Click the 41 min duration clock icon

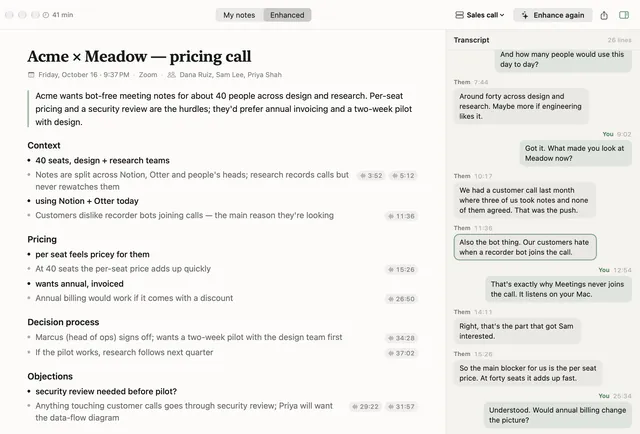pyautogui.click(x=46, y=15)
